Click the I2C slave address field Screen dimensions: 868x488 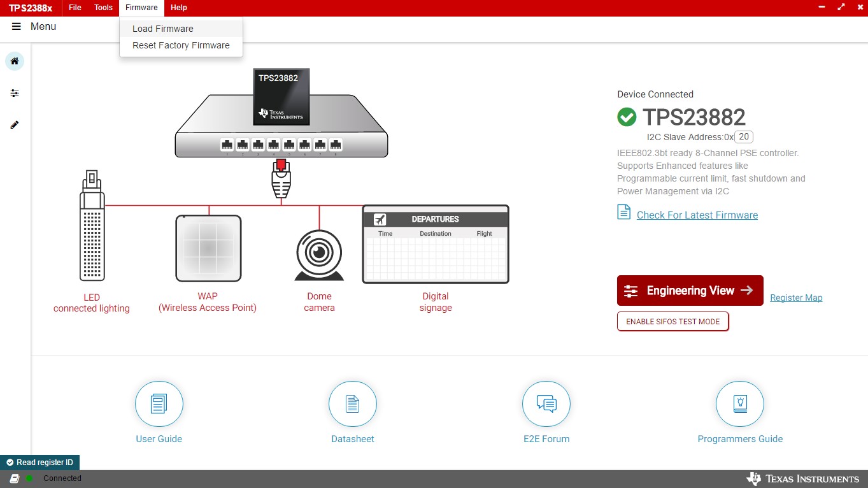(x=744, y=137)
